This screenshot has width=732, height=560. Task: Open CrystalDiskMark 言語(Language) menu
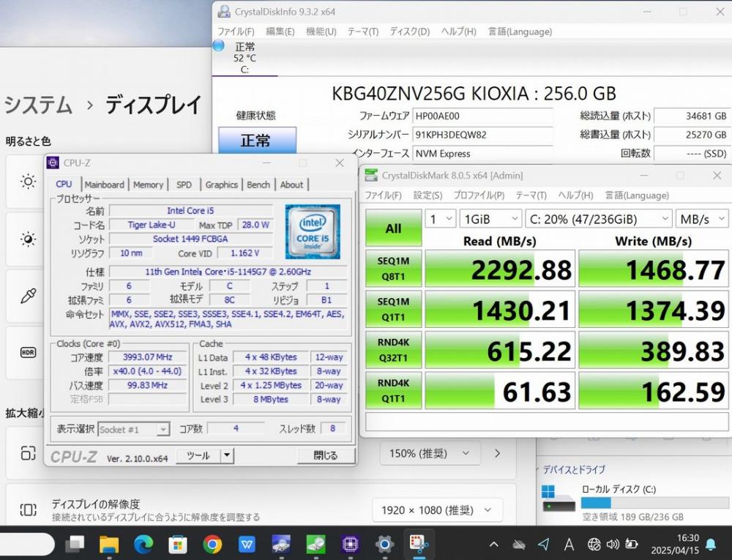[637, 195]
